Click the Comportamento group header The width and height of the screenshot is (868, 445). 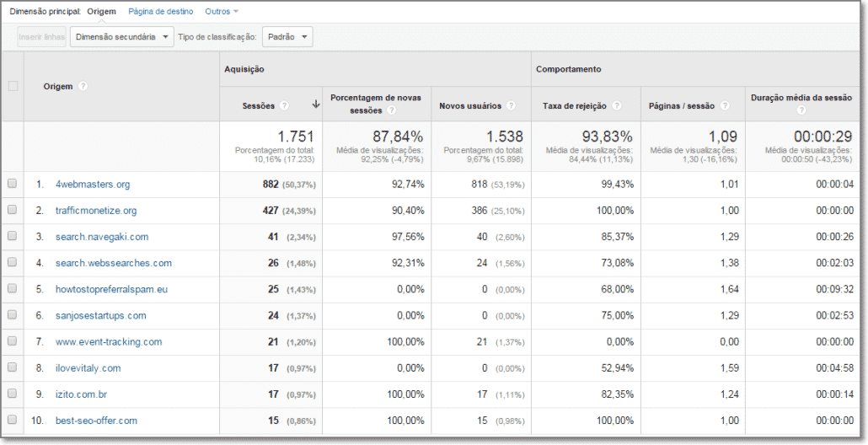pos(569,69)
